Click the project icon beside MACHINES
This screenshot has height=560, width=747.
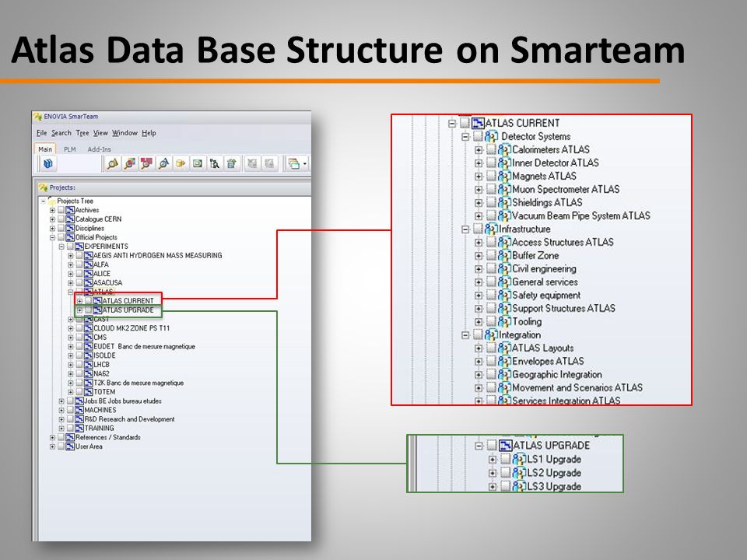[x=79, y=410]
